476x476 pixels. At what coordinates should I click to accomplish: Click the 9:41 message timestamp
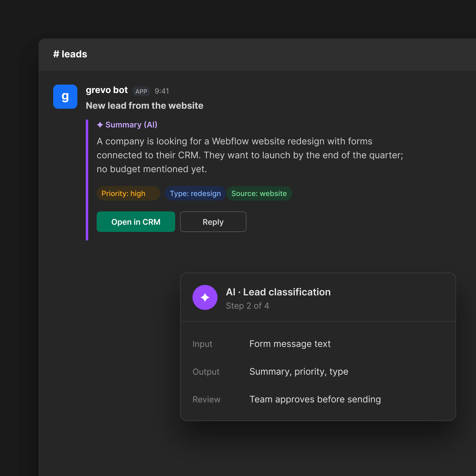[162, 91]
